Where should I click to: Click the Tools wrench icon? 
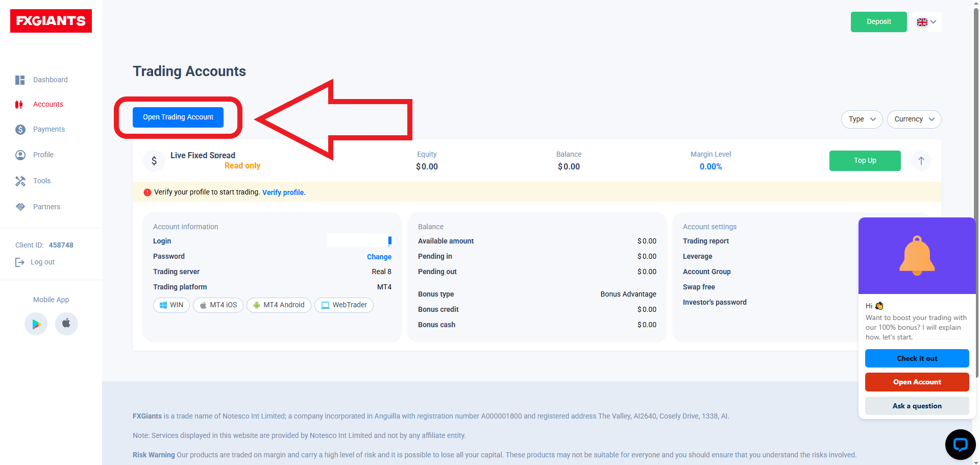click(x=20, y=181)
